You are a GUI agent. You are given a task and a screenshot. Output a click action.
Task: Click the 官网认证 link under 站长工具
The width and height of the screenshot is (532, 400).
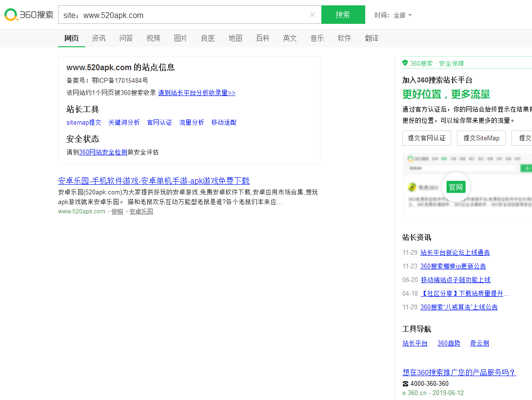tap(159, 122)
